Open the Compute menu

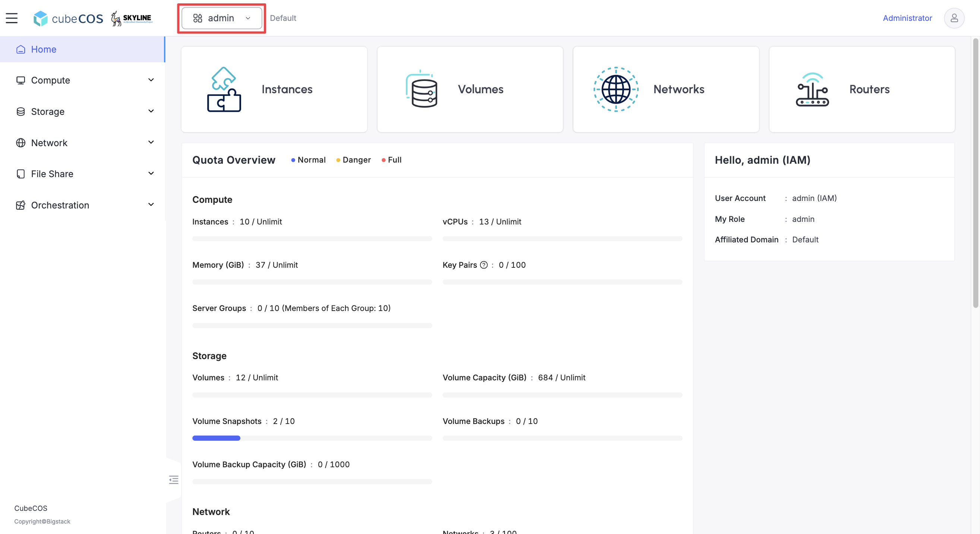82,80
